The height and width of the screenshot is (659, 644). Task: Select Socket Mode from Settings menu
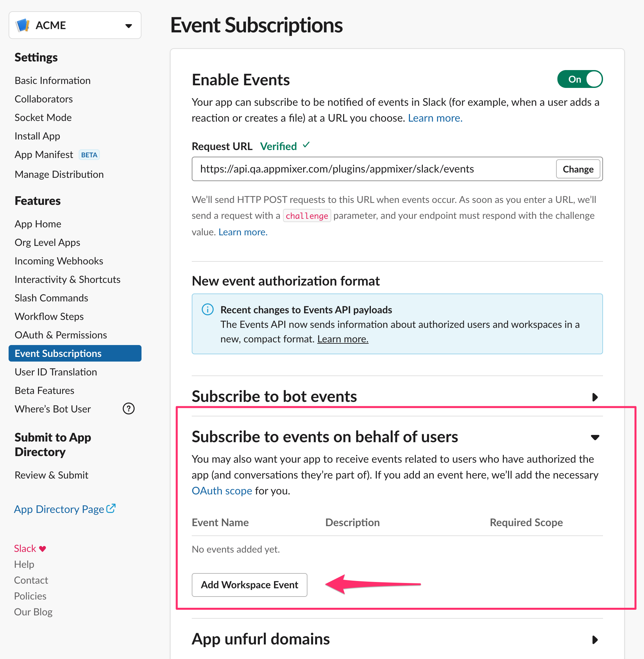coord(43,117)
